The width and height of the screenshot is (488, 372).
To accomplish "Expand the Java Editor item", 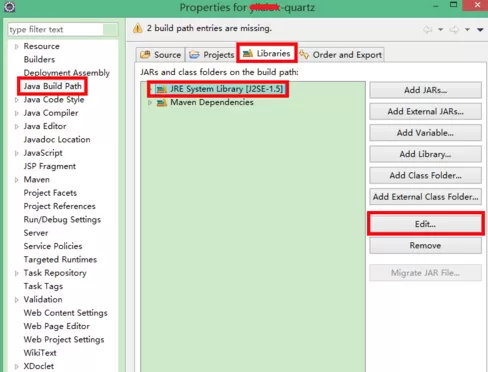I will pyautogui.click(x=16, y=127).
